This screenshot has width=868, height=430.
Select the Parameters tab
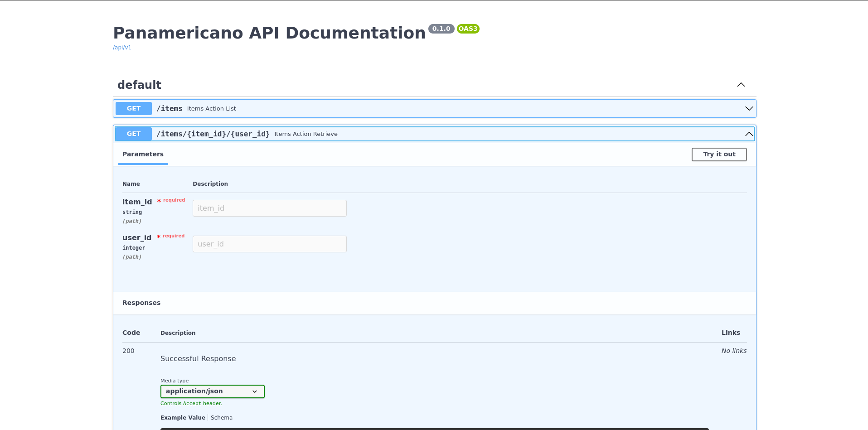point(143,155)
